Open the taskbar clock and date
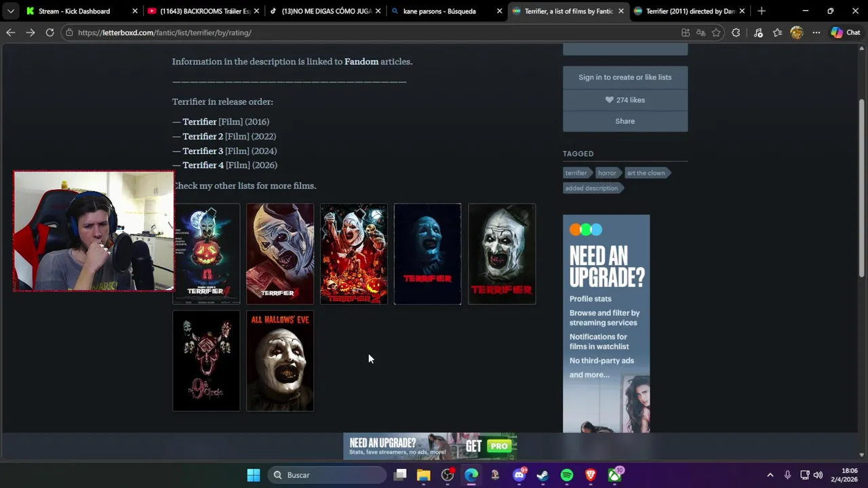 (844, 475)
